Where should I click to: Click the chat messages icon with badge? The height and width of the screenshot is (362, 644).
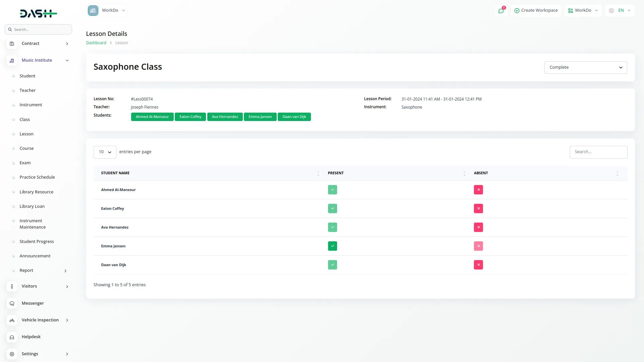point(501,11)
